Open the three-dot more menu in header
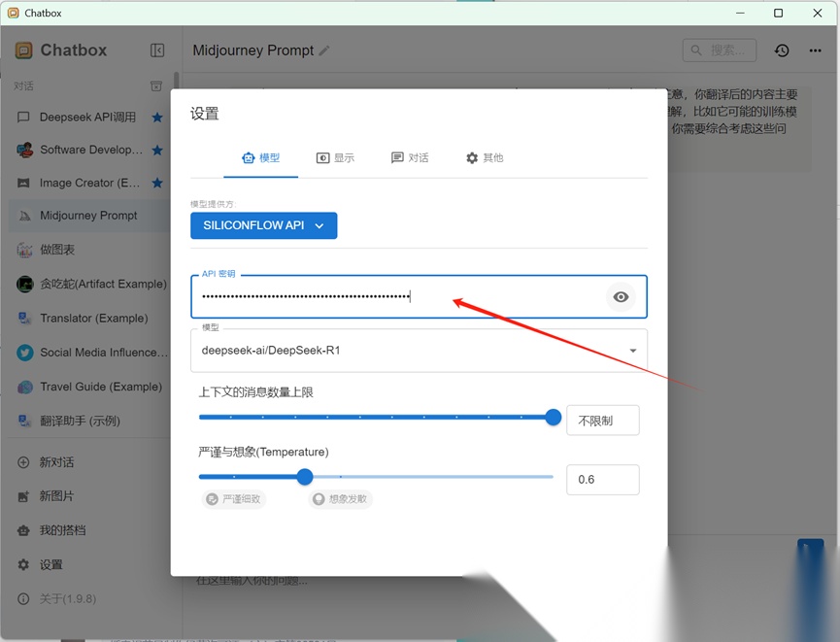Image resolution: width=840 pixels, height=642 pixels. pyautogui.click(x=816, y=51)
